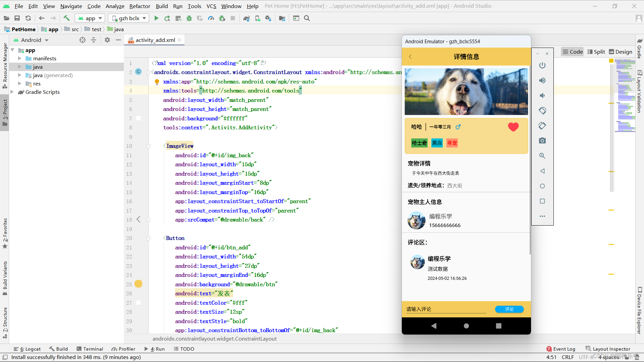Take emulator screenshot with camera icon
Image resolution: width=644 pixels, height=362 pixels.
[x=542, y=141]
